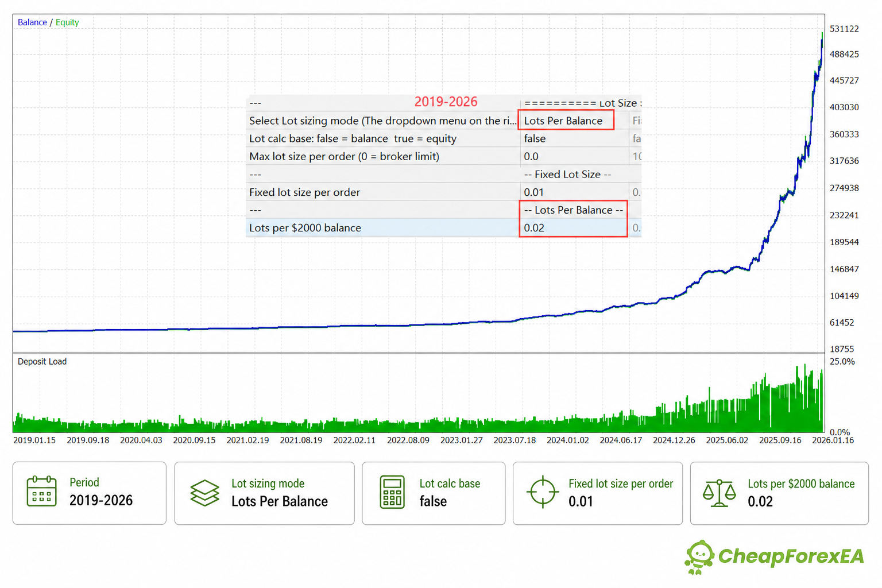Click the 2024.01.02 date on timeline axis
The image size is (882, 588).
click(x=567, y=440)
